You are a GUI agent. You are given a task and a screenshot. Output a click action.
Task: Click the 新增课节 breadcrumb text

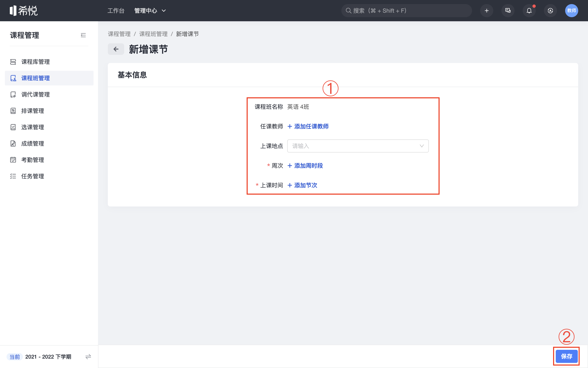point(187,34)
